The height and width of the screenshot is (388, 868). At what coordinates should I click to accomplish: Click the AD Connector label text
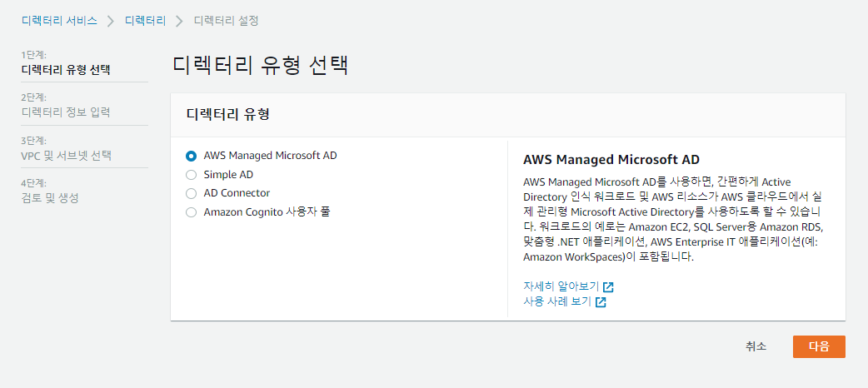237,193
